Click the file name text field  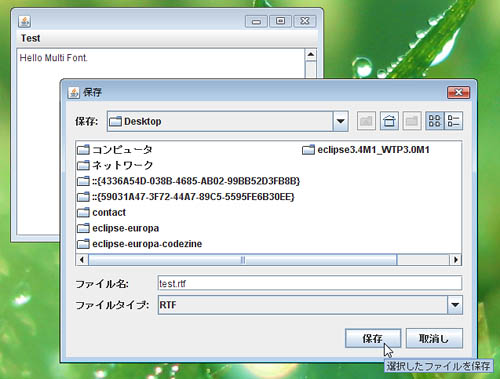[310, 283]
